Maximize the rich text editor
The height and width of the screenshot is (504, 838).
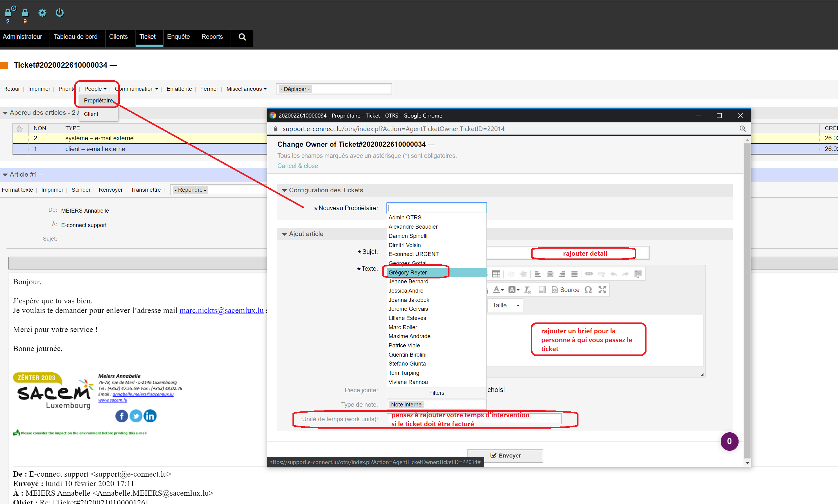point(602,290)
